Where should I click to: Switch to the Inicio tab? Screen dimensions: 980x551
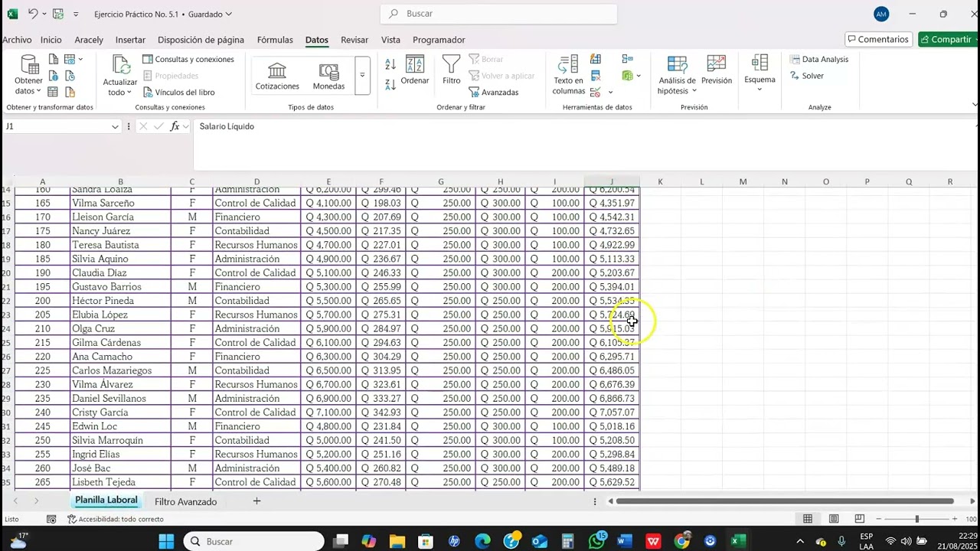click(x=51, y=40)
